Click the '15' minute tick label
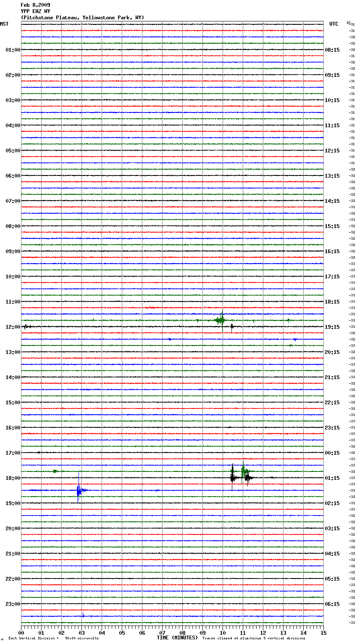Screen dimensions: 357x644 pos(323,633)
